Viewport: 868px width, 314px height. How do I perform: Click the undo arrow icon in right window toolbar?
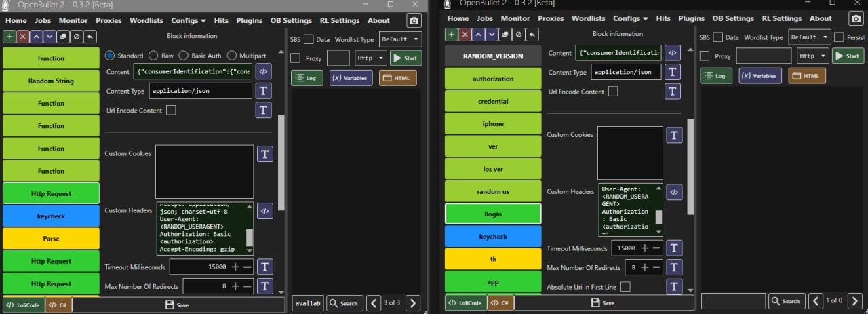[x=532, y=34]
